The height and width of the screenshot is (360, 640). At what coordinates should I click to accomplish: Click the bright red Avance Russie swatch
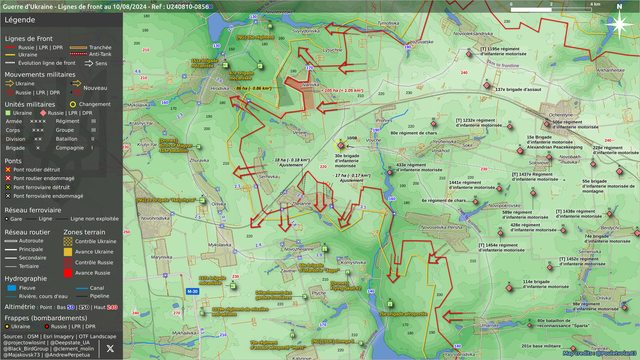pos(68,273)
